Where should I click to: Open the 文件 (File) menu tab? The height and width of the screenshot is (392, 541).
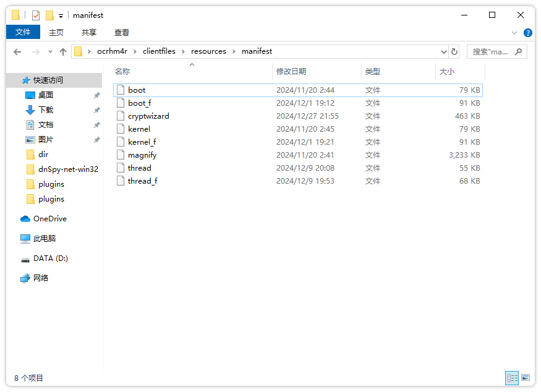[23, 32]
